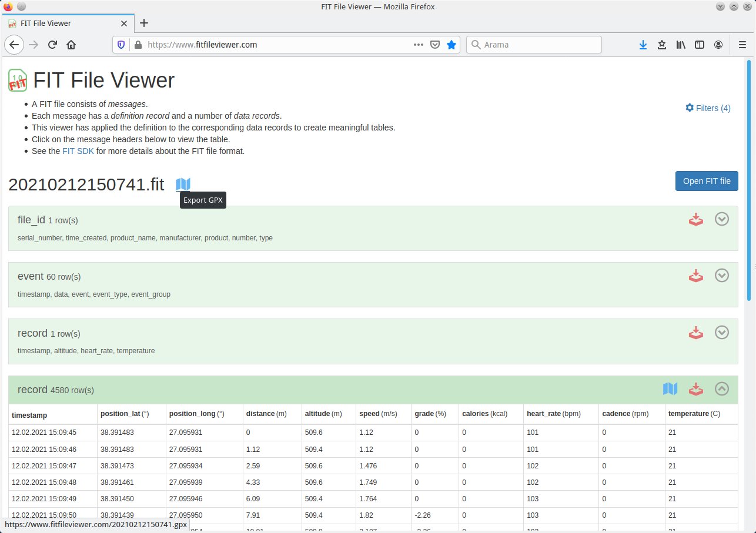Image resolution: width=756 pixels, height=533 pixels.
Task: Expand the file_id section
Action: point(721,219)
